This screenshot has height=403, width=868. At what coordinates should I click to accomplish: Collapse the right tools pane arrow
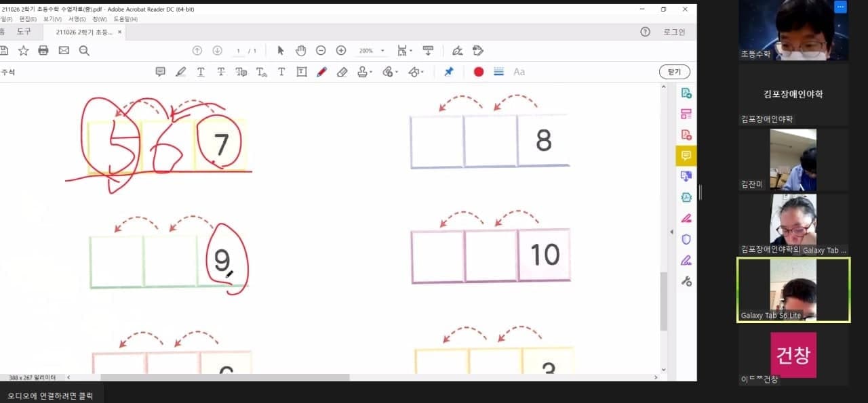click(672, 232)
